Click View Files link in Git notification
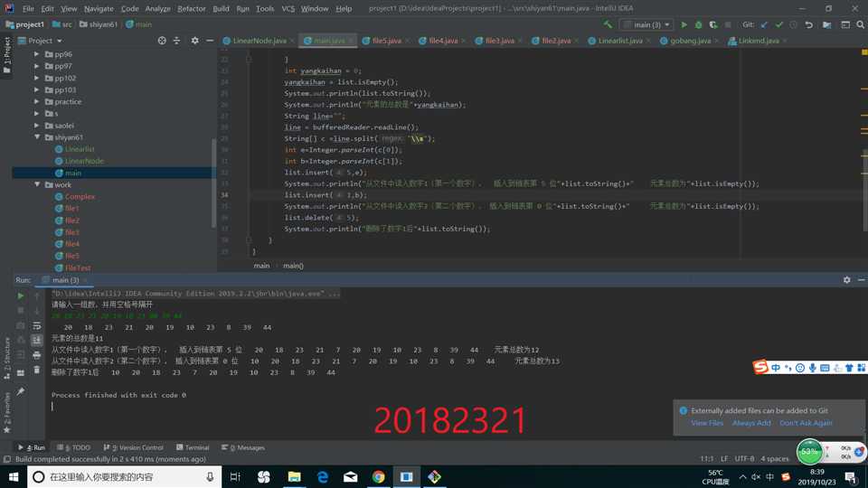This screenshot has width=868, height=488. (707, 423)
